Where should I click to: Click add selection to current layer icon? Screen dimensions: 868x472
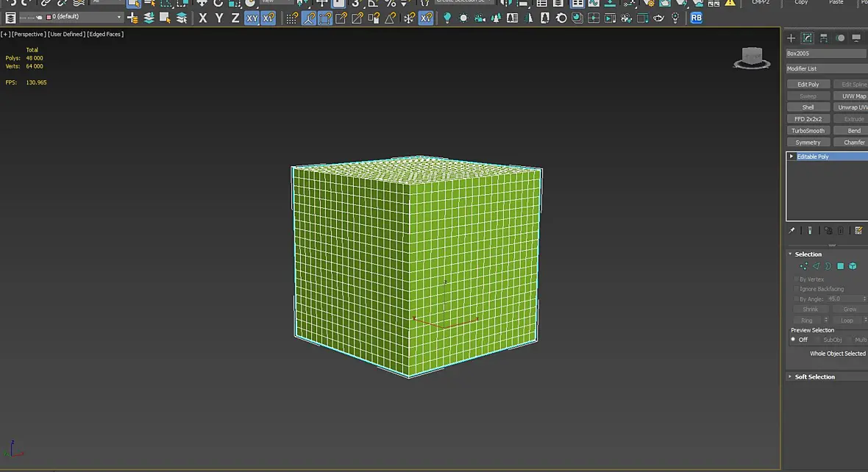point(149,18)
